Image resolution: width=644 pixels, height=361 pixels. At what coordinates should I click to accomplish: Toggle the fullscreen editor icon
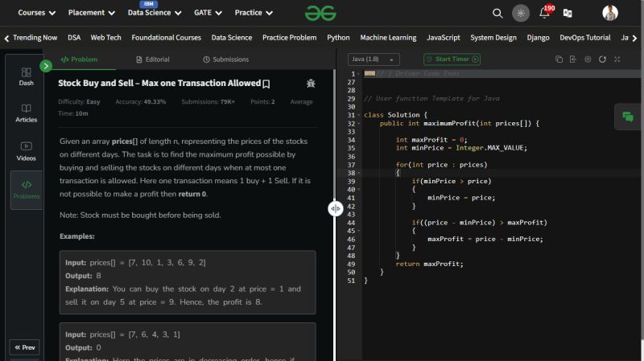pos(617,59)
